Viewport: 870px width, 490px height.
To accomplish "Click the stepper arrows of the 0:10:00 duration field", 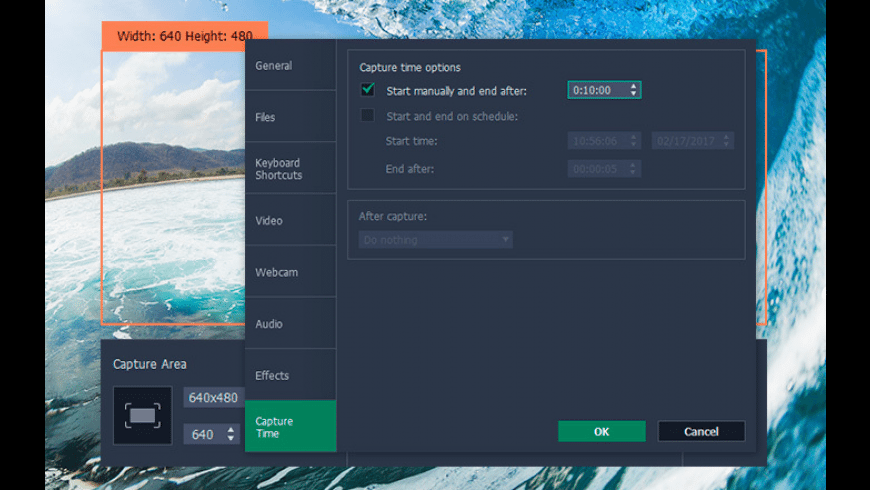I will point(633,90).
